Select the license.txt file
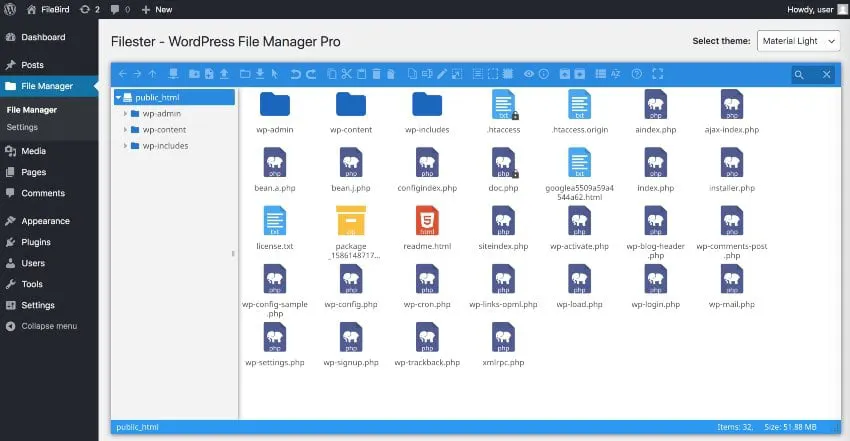The width and height of the screenshot is (850, 441). (275, 228)
